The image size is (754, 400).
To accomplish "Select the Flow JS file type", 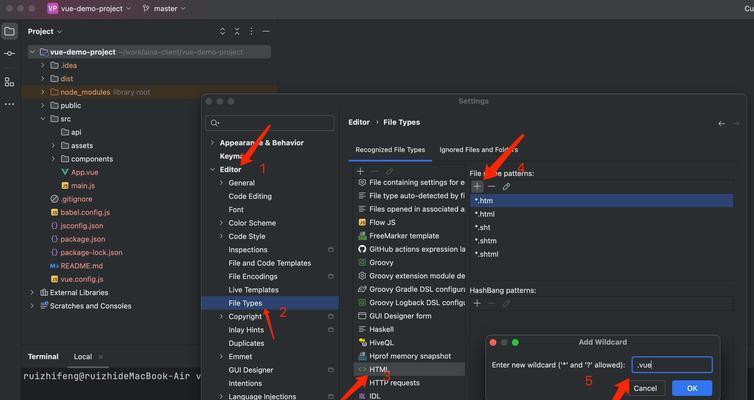I will point(382,222).
